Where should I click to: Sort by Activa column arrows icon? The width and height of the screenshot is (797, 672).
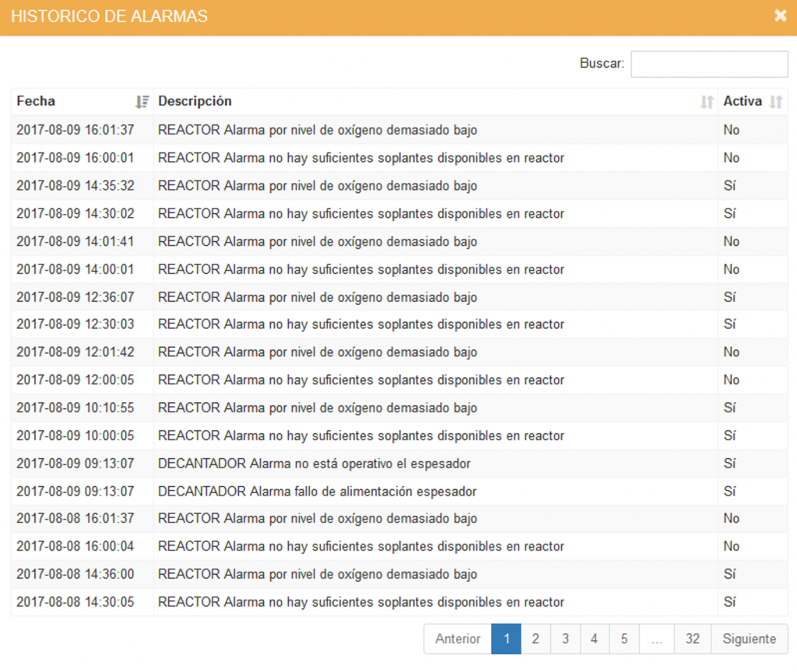pyautogui.click(x=775, y=102)
